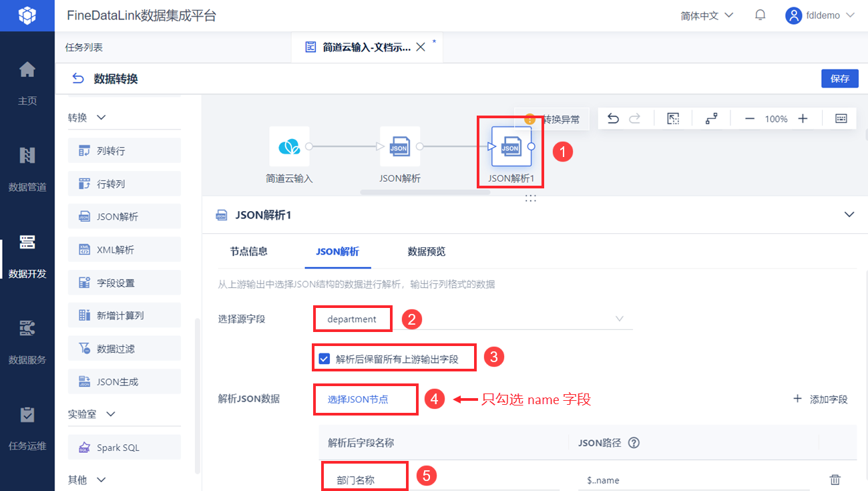
Task: Open 任务运维 in the sidebar
Action: pyautogui.click(x=27, y=428)
